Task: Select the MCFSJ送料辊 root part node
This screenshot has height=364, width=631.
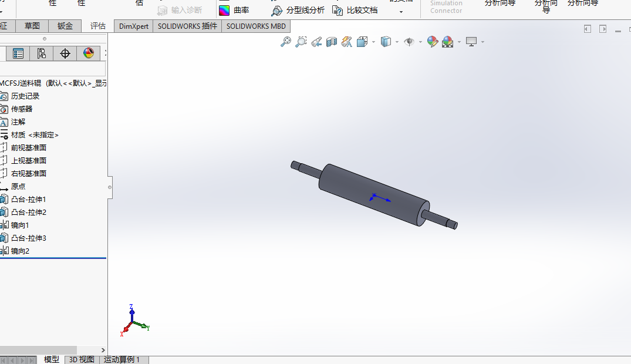Action: pyautogui.click(x=53, y=83)
